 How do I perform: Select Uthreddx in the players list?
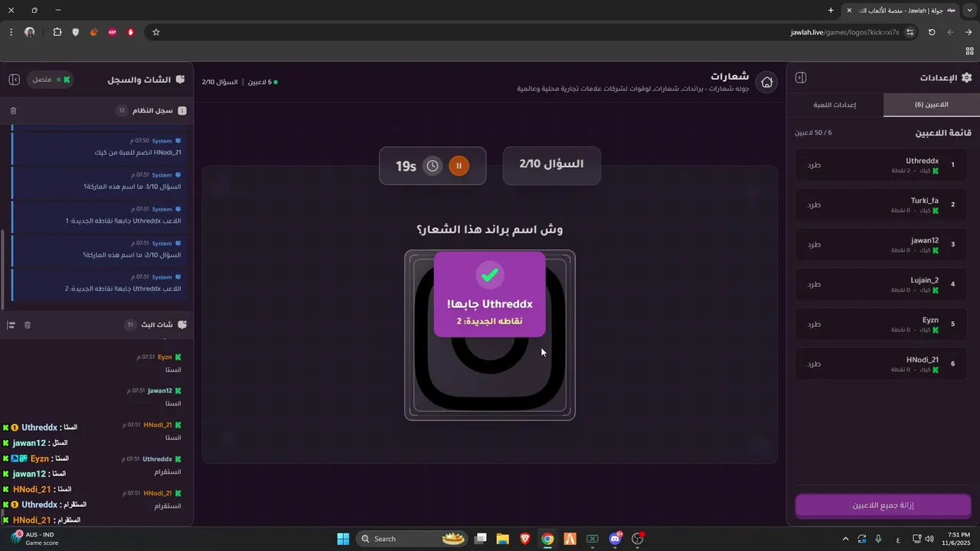880,165
